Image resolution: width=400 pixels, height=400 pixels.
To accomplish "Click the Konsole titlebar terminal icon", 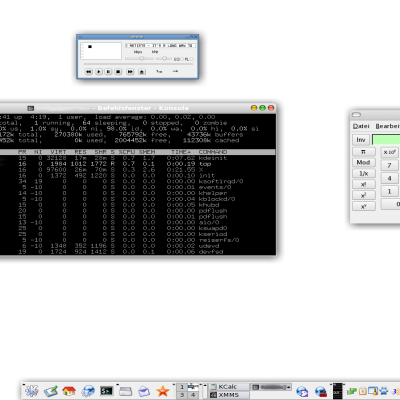I will click(31, 108).
